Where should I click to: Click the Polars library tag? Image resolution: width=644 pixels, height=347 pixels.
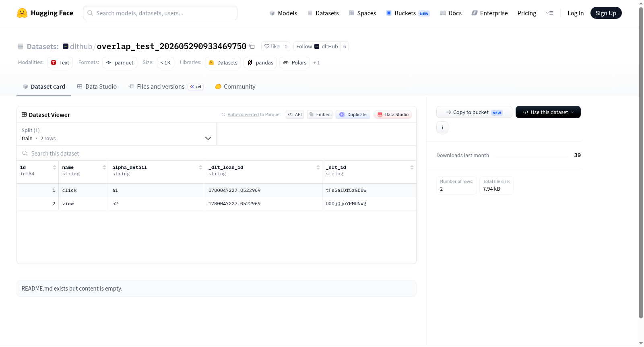coord(295,62)
